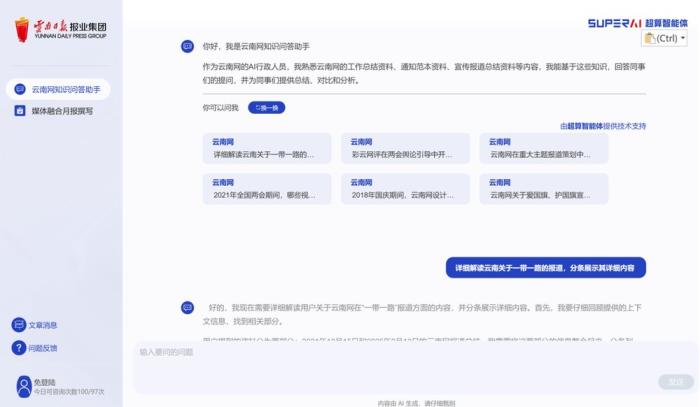Click the 内容由 AI 生成 disclaimer text
This screenshot has width=700, height=407.
[417, 403]
